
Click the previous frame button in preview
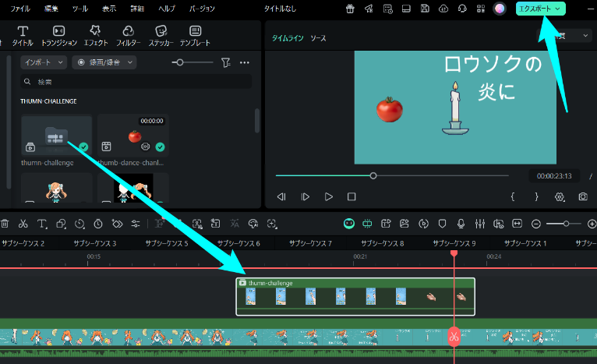pos(281,197)
